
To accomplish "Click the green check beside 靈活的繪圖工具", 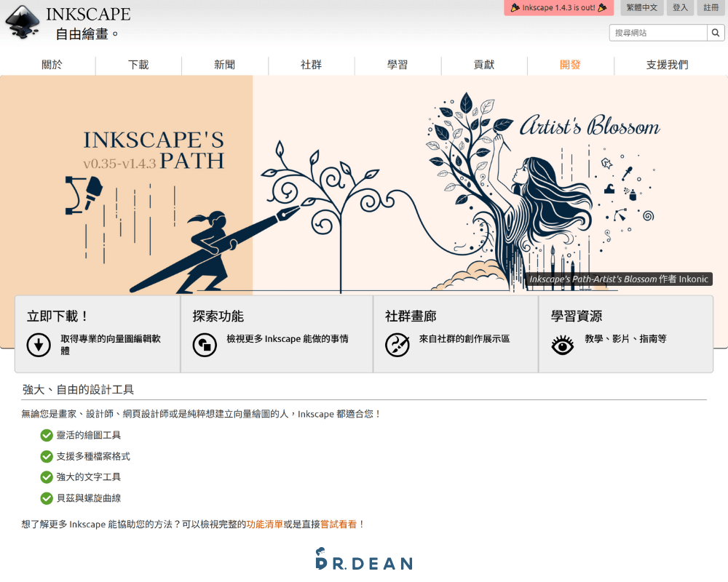I will [x=47, y=435].
